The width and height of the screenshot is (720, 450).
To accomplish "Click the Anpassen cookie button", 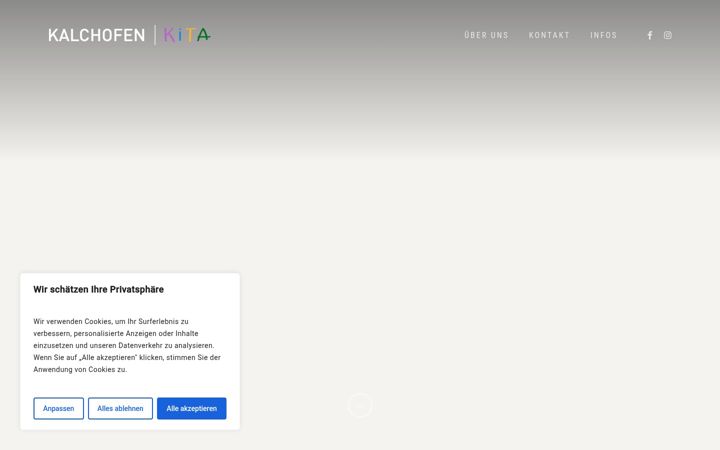I will click(58, 408).
